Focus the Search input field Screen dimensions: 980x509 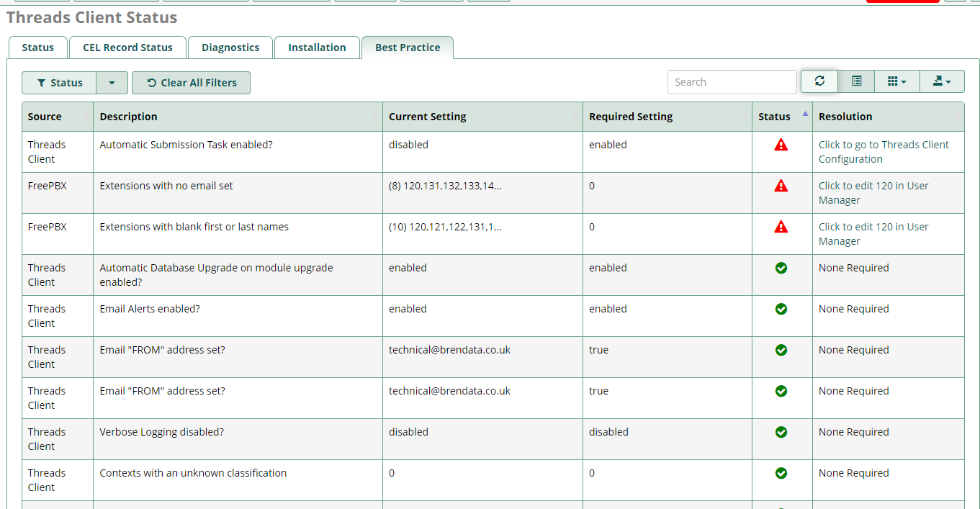pos(732,82)
